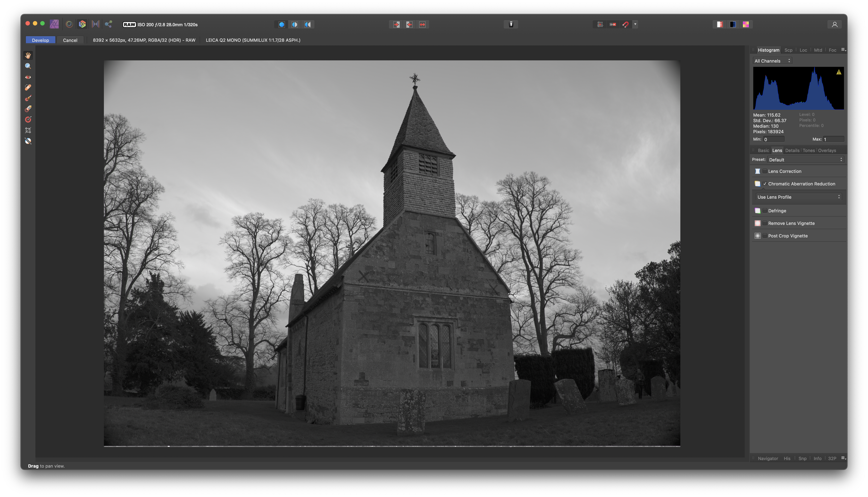Select the Crop tool in sidebar

[28, 130]
